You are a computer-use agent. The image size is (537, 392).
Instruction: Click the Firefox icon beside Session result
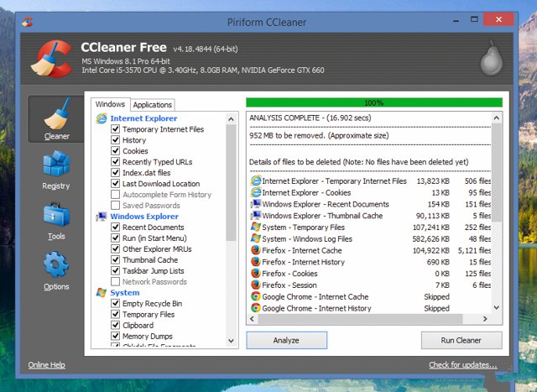(x=256, y=285)
